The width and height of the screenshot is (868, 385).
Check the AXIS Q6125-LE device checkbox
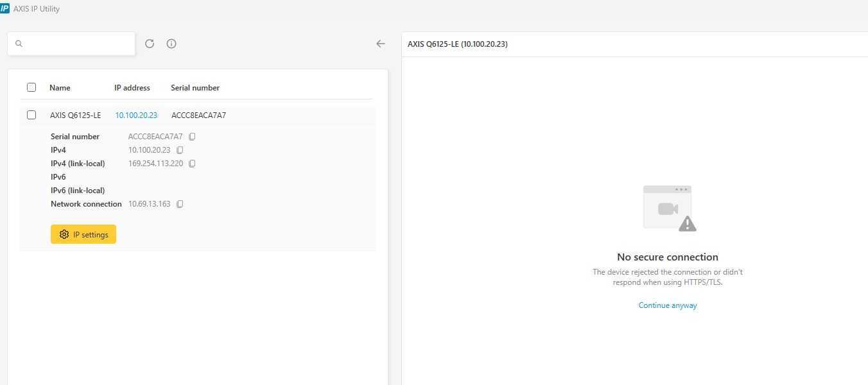[31, 115]
